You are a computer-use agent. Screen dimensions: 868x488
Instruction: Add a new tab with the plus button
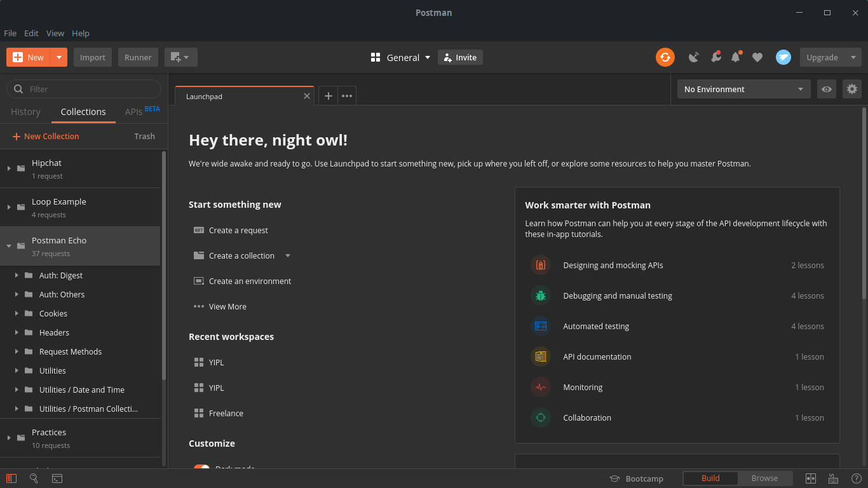click(x=328, y=96)
